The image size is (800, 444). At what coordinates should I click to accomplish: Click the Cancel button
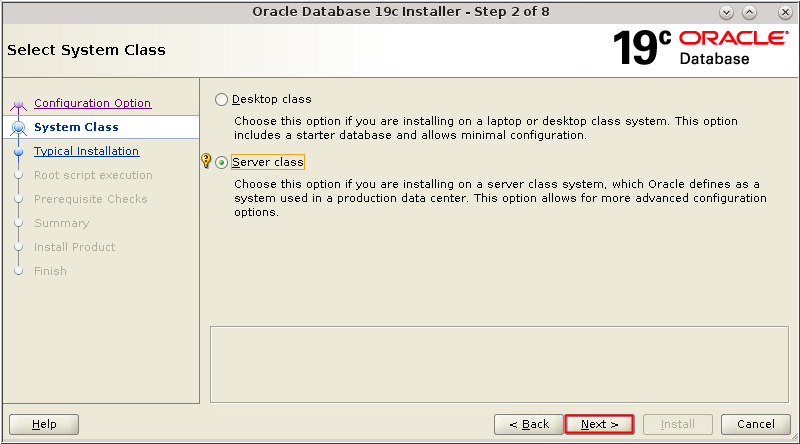tap(756, 424)
